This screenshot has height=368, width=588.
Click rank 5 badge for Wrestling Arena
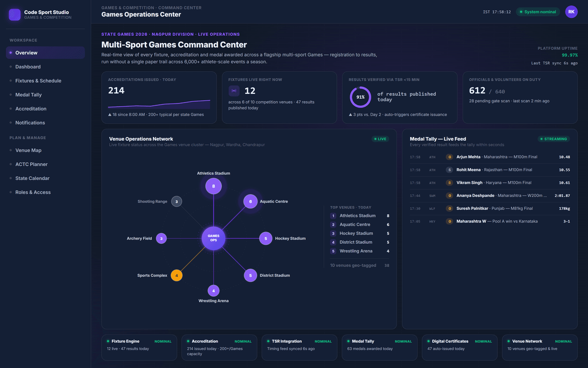334,251
